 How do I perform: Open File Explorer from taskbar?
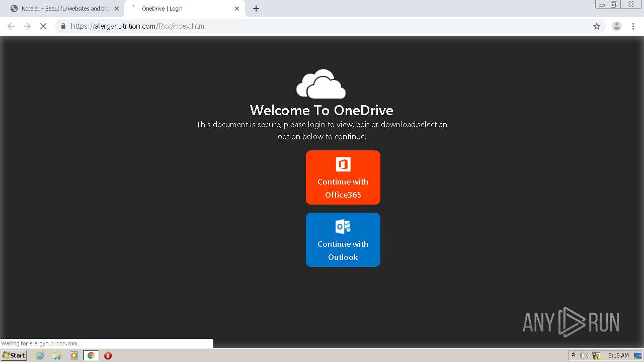(x=57, y=355)
